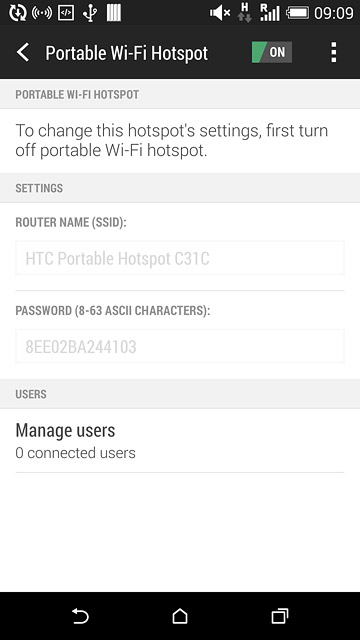Screen dimensions: 360x640
Task: Tap the roaming signal strength icon
Action: [269, 12]
